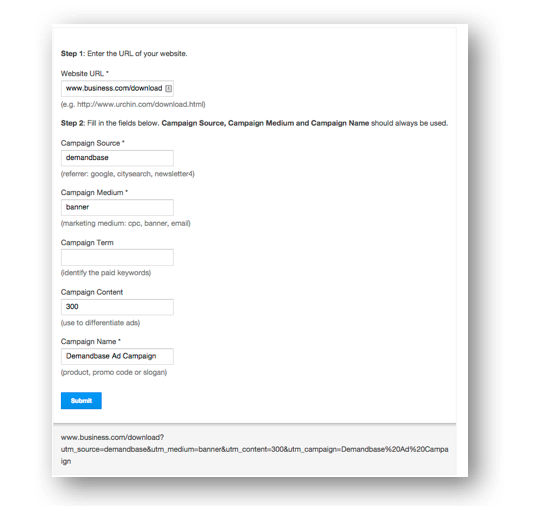
Task: Activate the empty Campaign Term field
Action: click(x=117, y=257)
